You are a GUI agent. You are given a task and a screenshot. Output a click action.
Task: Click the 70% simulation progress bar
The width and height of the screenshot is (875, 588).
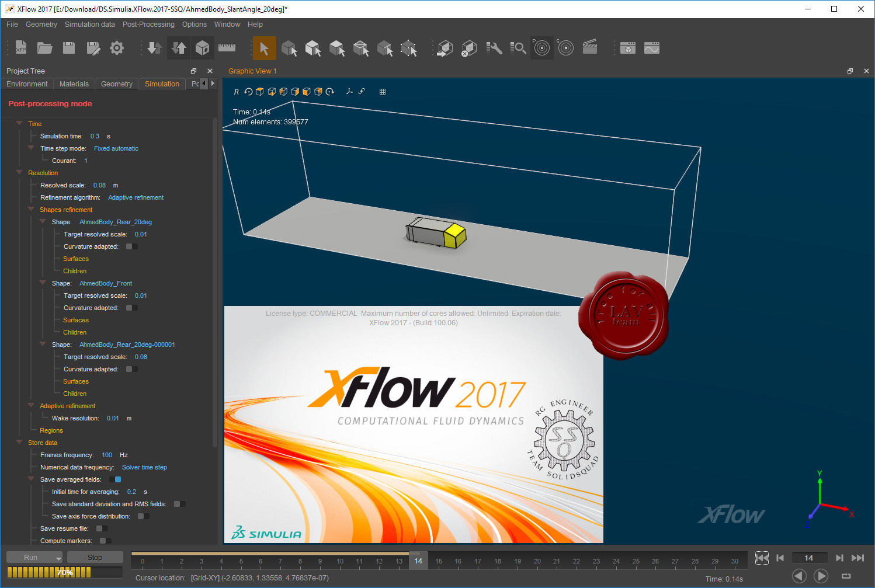pyautogui.click(x=64, y=572)
